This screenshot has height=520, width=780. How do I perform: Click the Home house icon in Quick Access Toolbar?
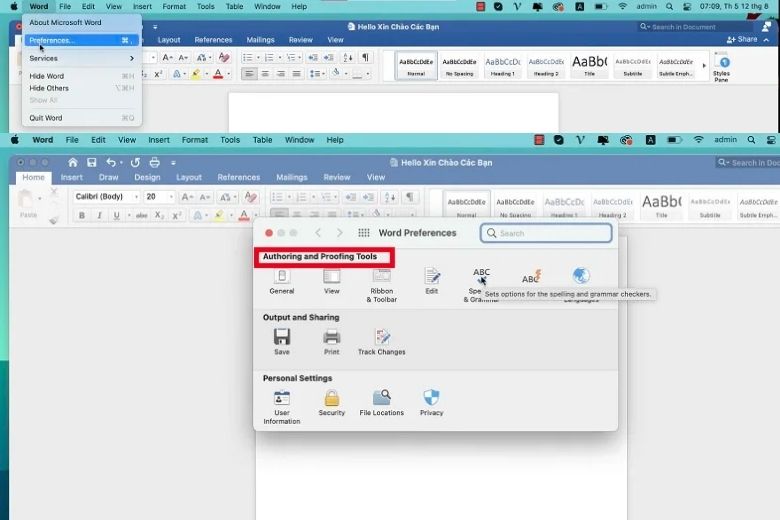[x=73, y=162]
